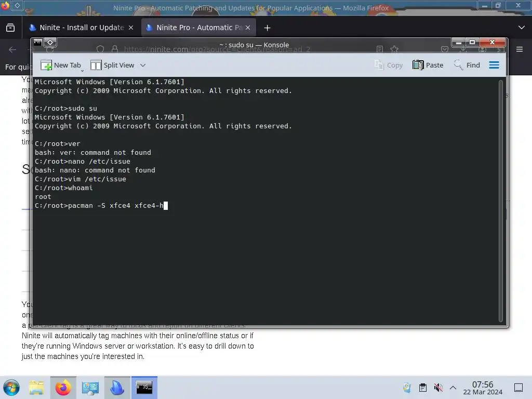Expand hidden system tray icons

(453, 388)
